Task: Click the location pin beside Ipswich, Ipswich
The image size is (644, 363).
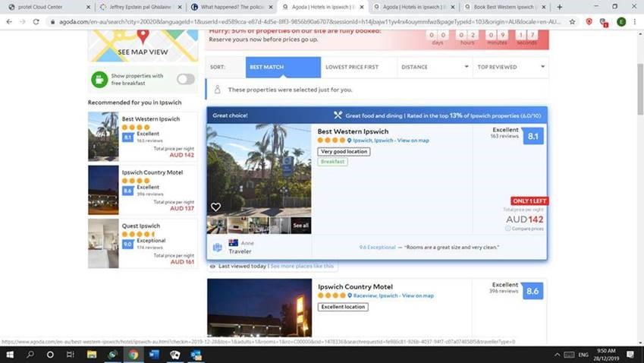Action: (x=349, y=140)
